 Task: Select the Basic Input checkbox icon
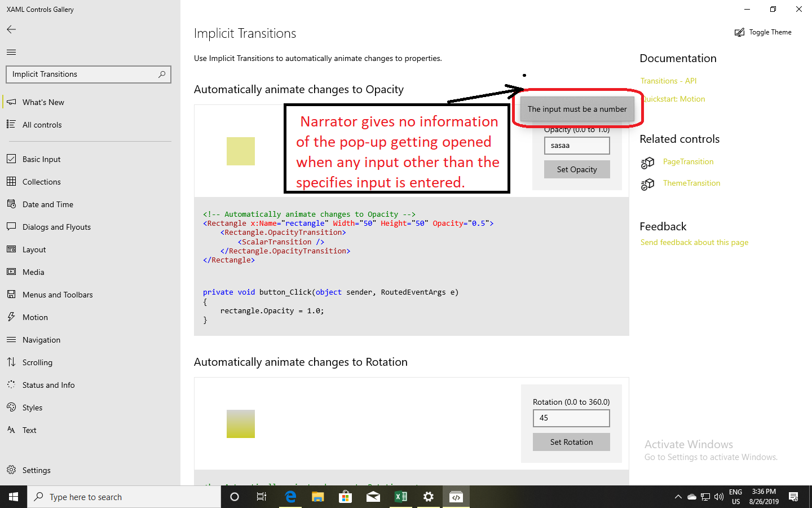coord(12,159)
